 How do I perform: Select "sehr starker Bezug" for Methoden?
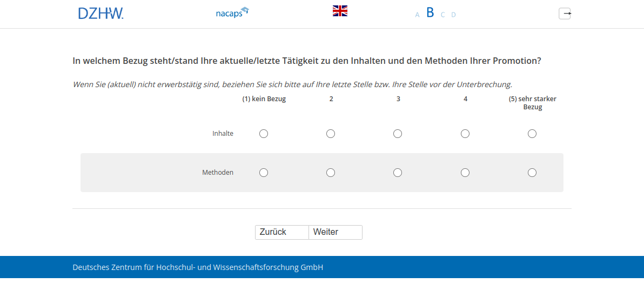(532, 173)
